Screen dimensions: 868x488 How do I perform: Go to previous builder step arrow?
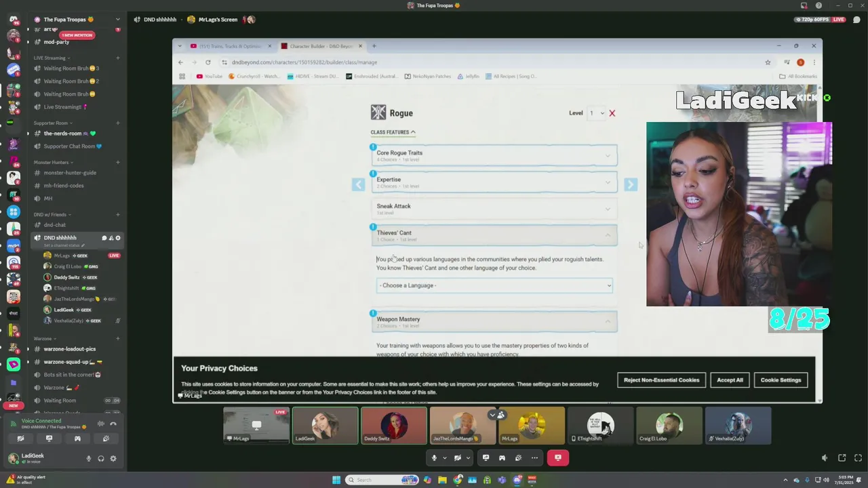358,184
